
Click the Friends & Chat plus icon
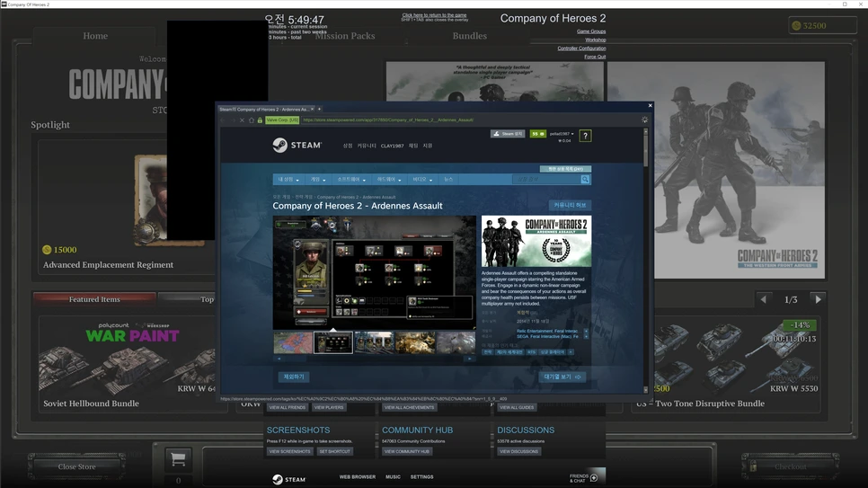coord(594,477)
